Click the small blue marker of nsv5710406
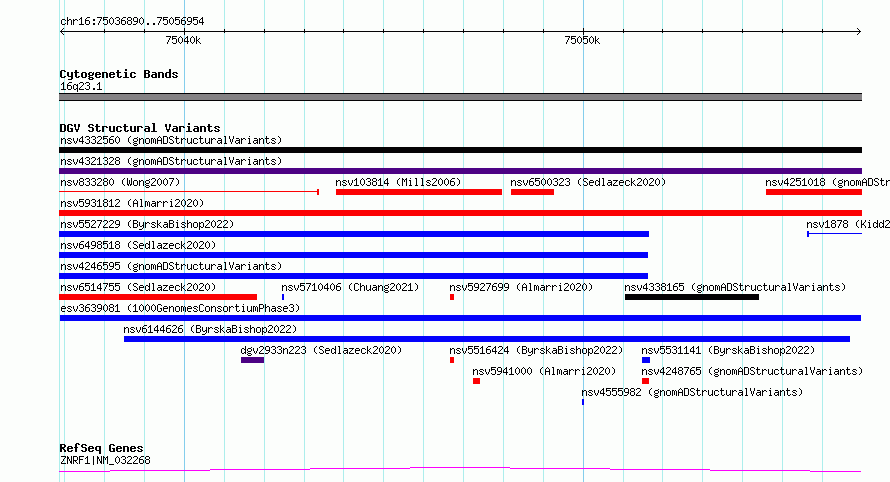The width and height of the screenshot is (890, 482). [283, 297]
